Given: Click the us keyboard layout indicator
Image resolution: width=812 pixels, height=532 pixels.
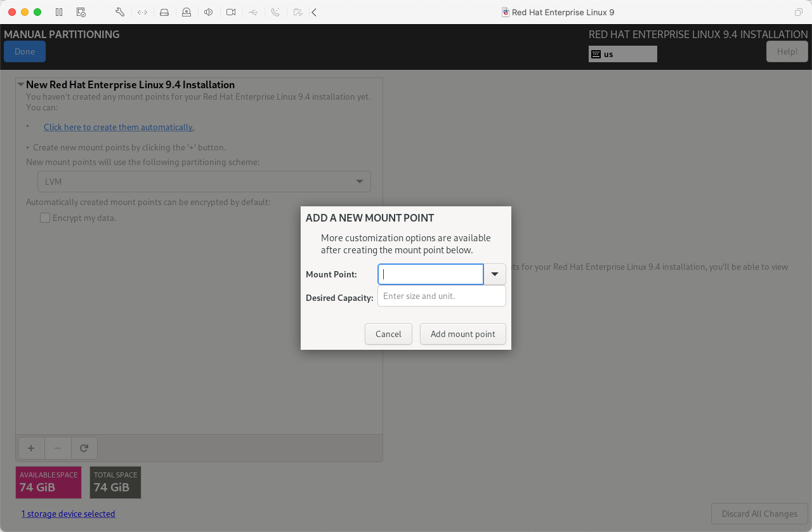Looking at the screenshot, I should pyautogui.click(x=622, y=54).
